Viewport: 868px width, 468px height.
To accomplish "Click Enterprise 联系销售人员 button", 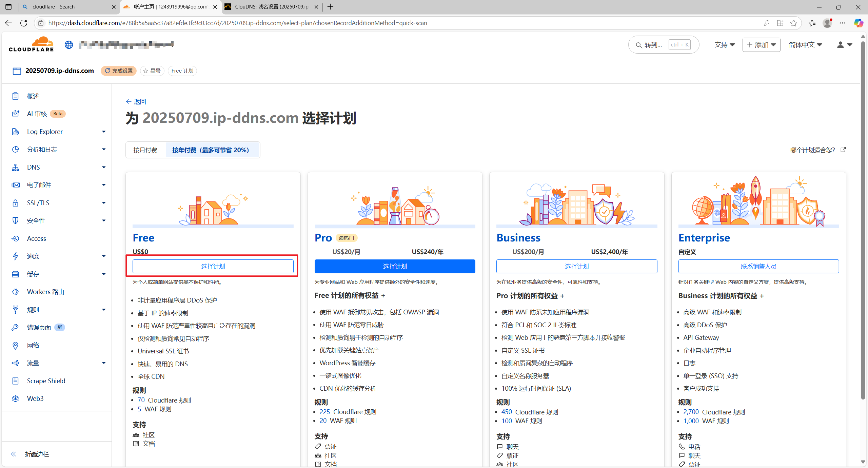I will (758, 266).
